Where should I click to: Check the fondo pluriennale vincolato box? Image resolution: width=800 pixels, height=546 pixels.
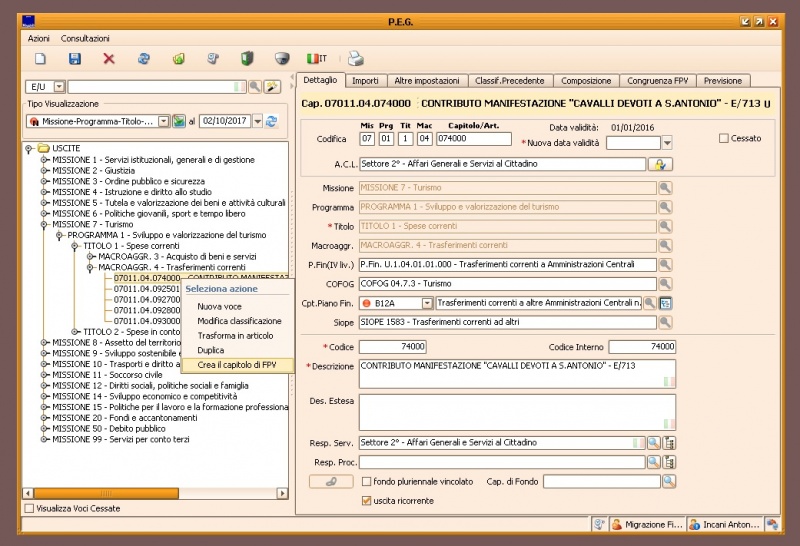coord(366,481)
